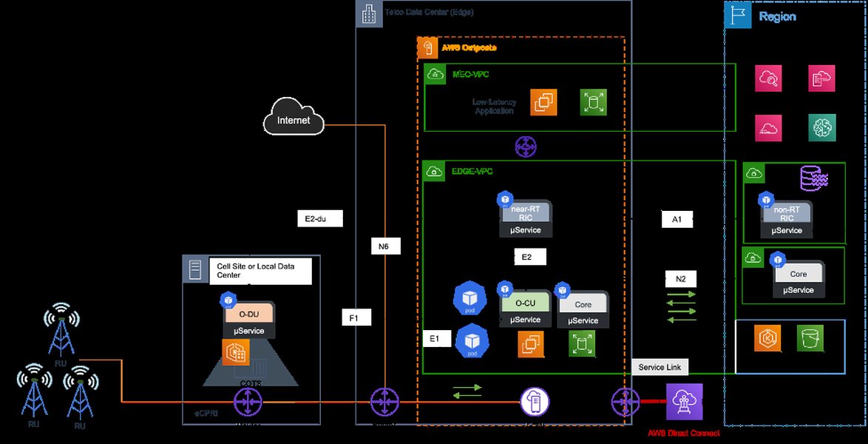Select the CloudWatch cloud-magnifier icon
The height and width of the screenshot is (444, 868).
(x=769, y=78)
